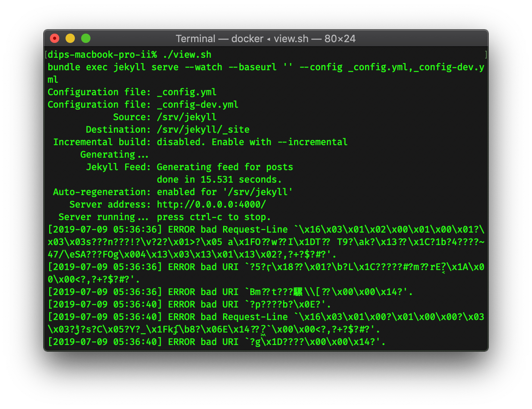Screen dimensions: 532x409
Task: Click the green zoom button in the title bar
Action: pyautogui.click(x=86, y=38)
